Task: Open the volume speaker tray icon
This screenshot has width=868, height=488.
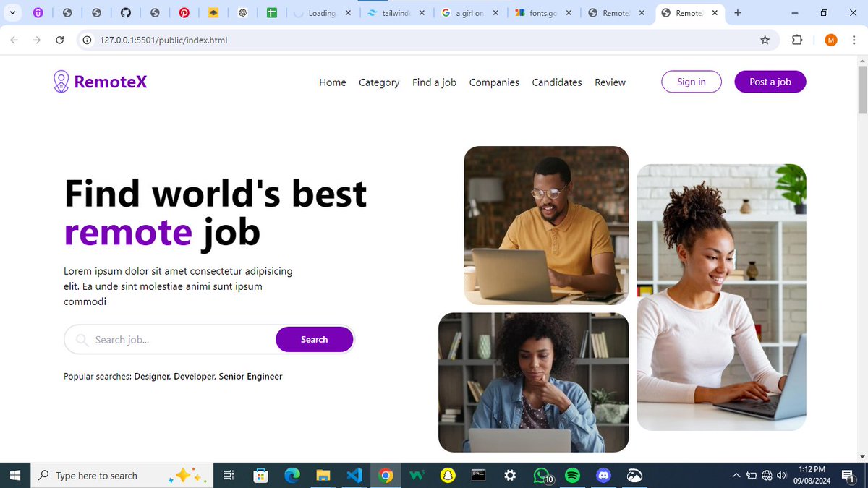Action: 781,475
